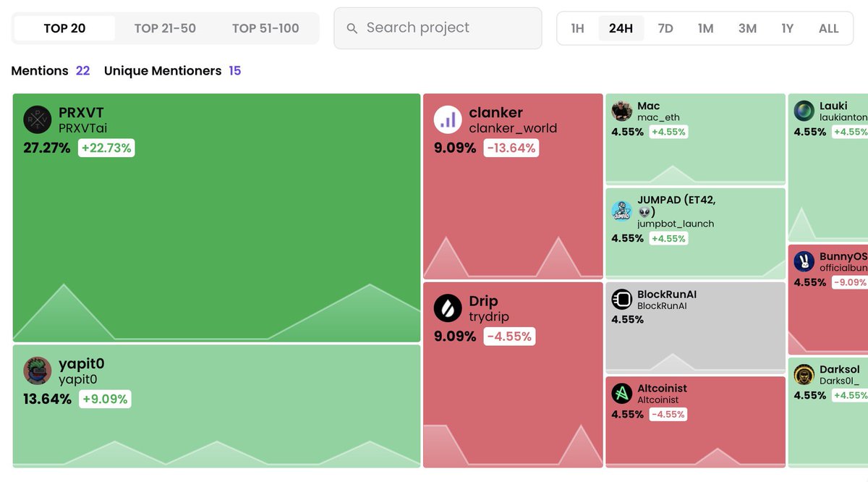Screen dimensions: 868x482
Task: Click the 13.64% share value
Action: (47, 399)
